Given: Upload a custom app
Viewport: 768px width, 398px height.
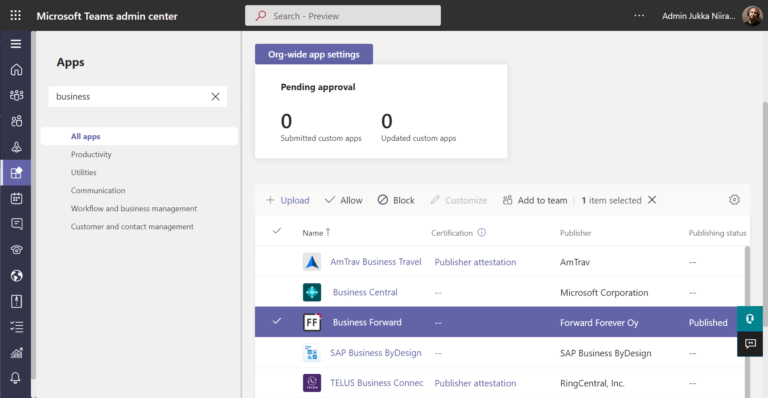Looking at the screenshot, I should (288, 200).
